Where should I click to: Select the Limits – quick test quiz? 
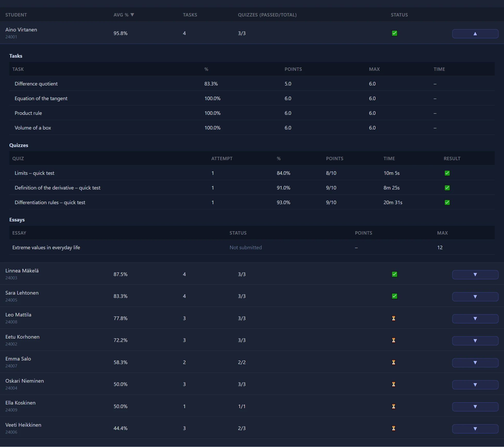pos(252,173)
